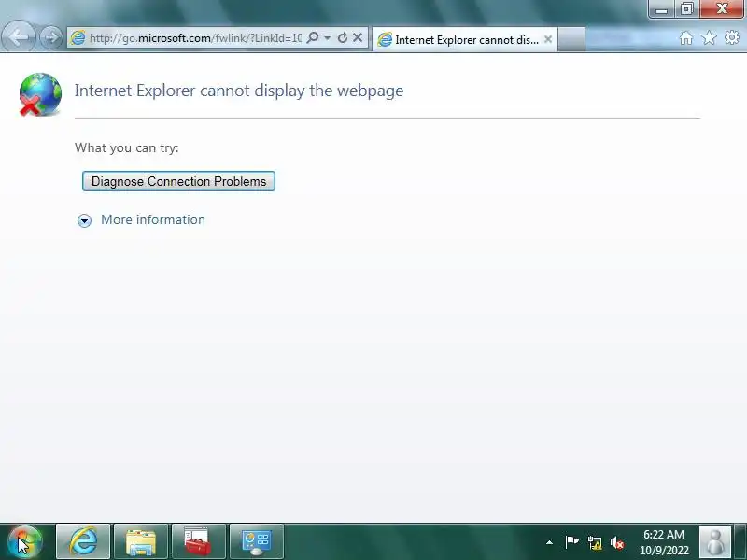Refresh the page with the reload icon
747x560 pixels.
click(342, 37)
